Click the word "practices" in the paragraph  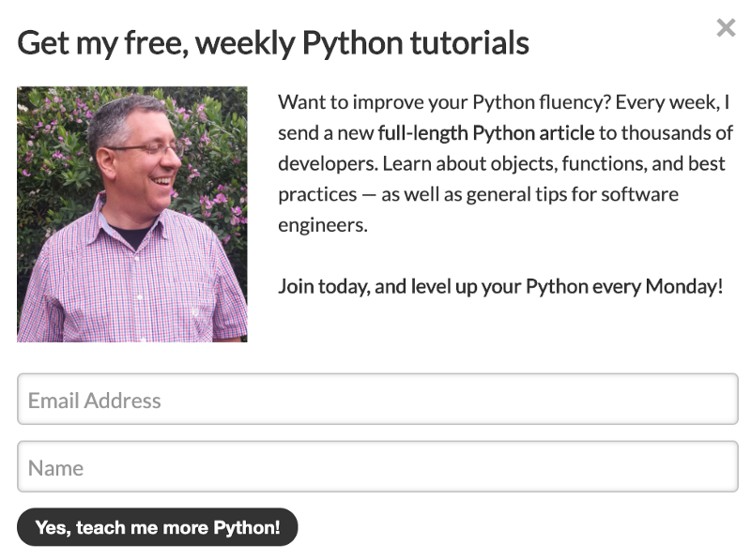pos(317,194)
